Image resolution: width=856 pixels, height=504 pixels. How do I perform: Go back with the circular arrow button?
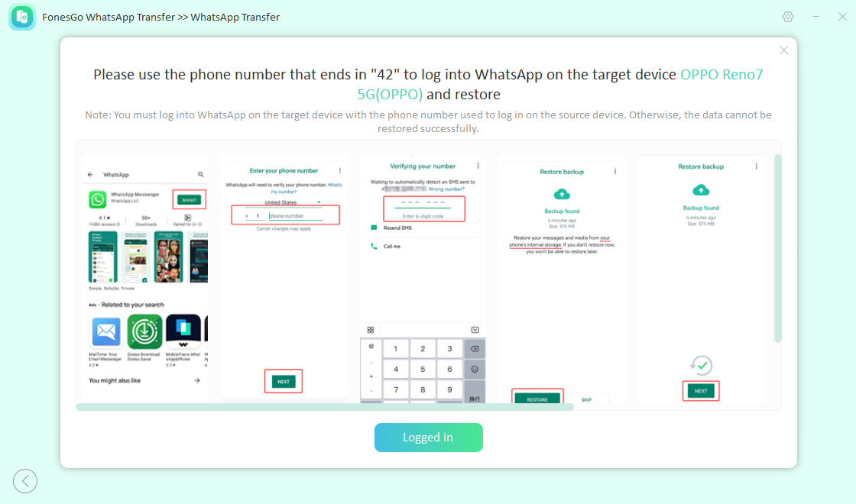[25, 481]
